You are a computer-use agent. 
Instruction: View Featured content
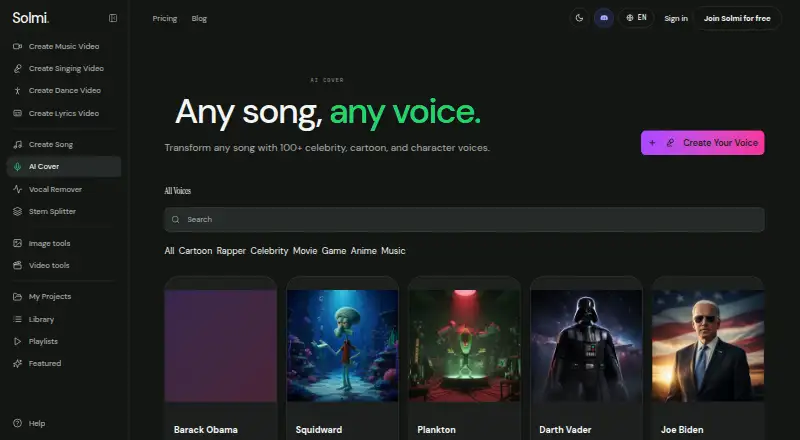[x=64, y=363]
